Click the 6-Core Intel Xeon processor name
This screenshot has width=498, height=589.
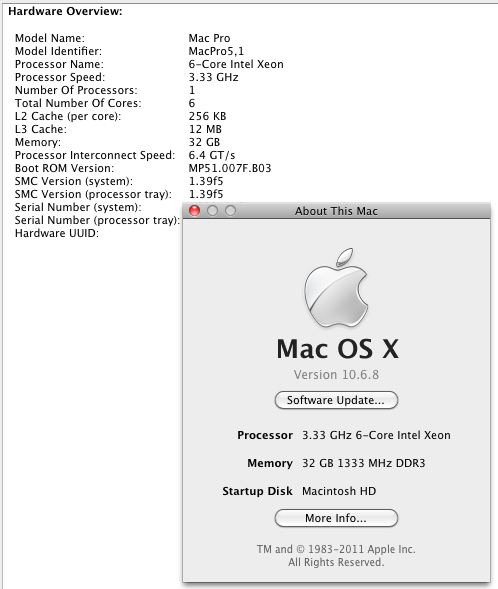[236, 64]
